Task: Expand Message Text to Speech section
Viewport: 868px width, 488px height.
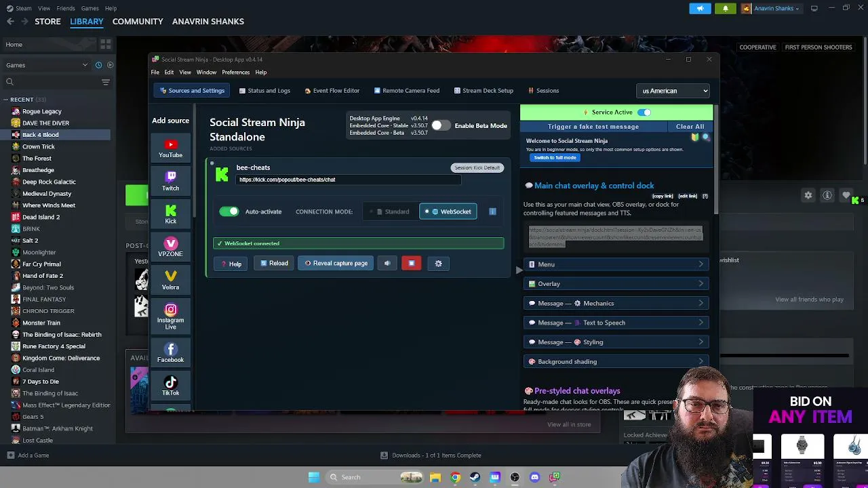Action: coord(616,323)
